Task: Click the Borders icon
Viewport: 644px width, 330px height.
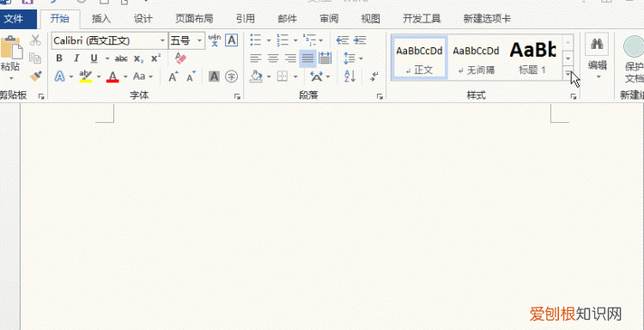Action: [x=283, y=76]
